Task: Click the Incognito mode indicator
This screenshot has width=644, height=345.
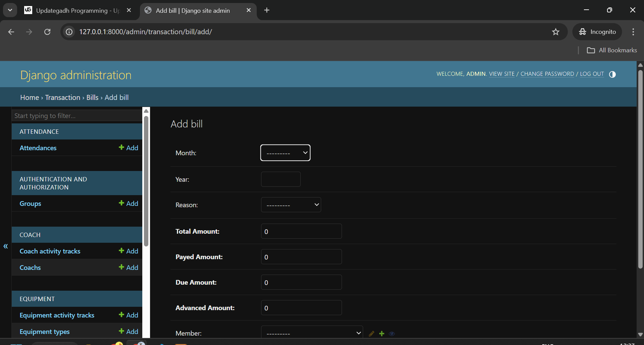Action: pos(597,32)
